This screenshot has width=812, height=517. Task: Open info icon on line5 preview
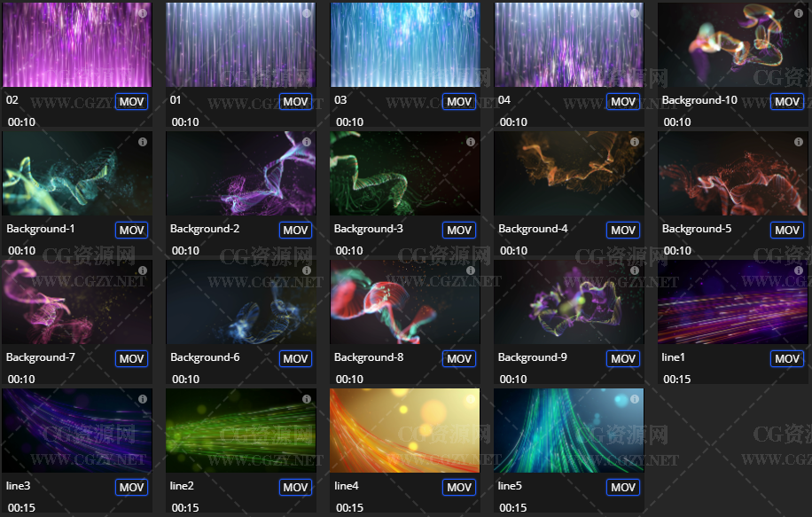point(635,399)
